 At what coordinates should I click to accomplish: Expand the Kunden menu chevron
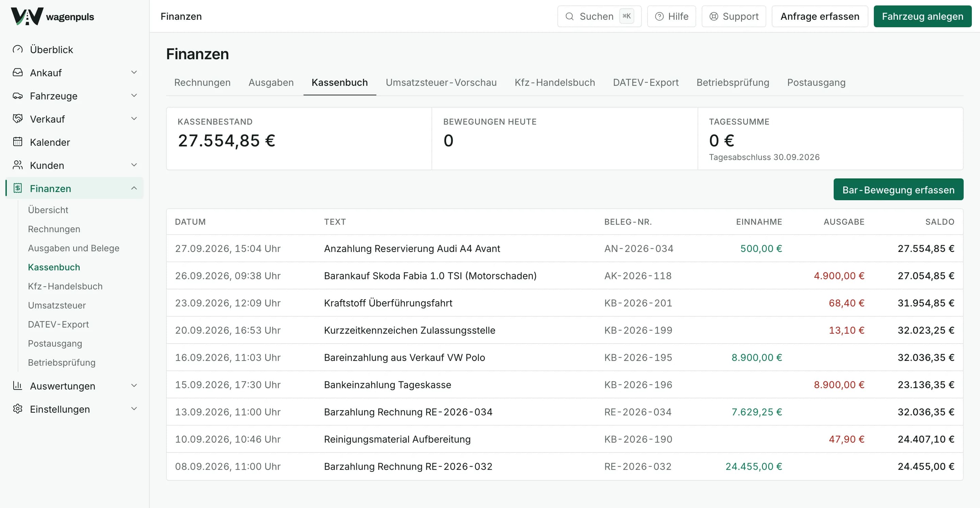(x=134, y=165)
